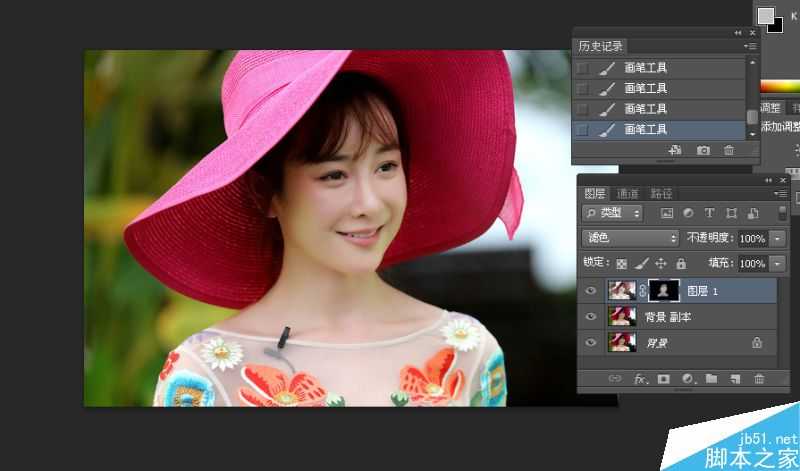Open the 不透明度 opacity dropdown arrow

click(778, 238)
